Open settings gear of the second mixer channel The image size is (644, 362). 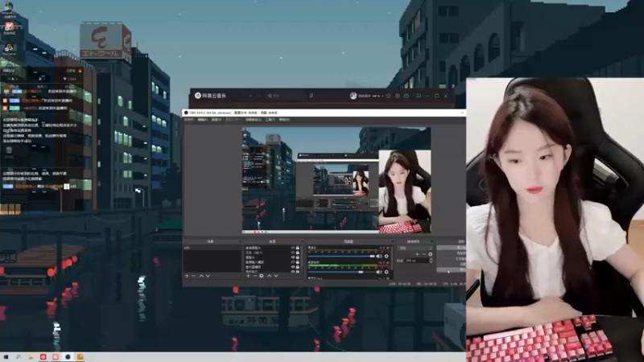(x=386, y=272)
